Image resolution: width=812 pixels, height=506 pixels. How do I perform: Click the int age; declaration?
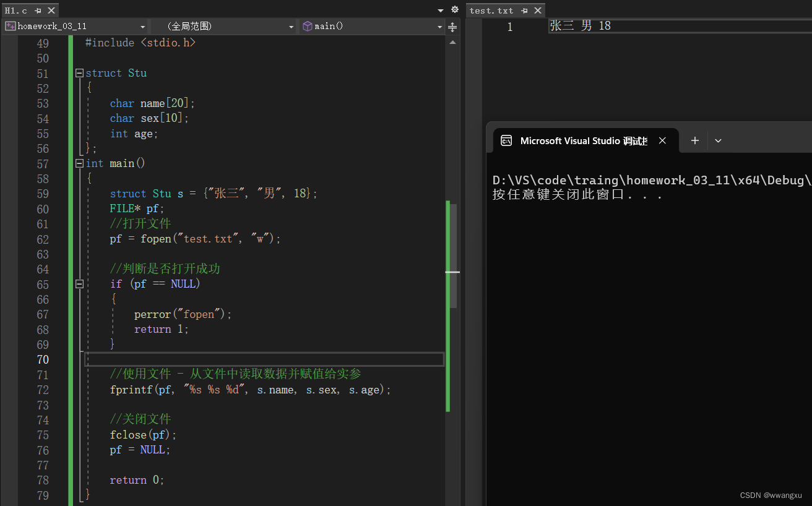click(x=134, y=134)
